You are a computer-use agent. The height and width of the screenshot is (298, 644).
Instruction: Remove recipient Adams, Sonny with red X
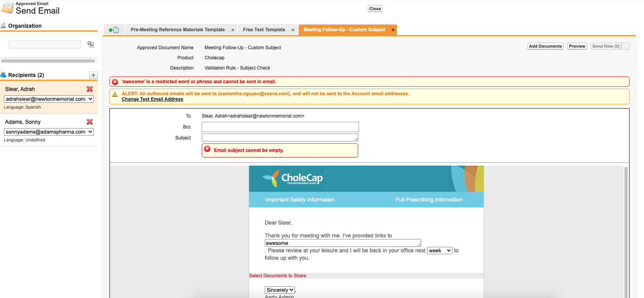point(90,122)
